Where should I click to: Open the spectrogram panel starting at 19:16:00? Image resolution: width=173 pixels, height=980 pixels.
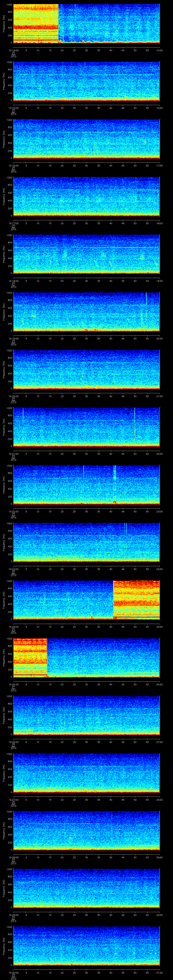(86, 139)
